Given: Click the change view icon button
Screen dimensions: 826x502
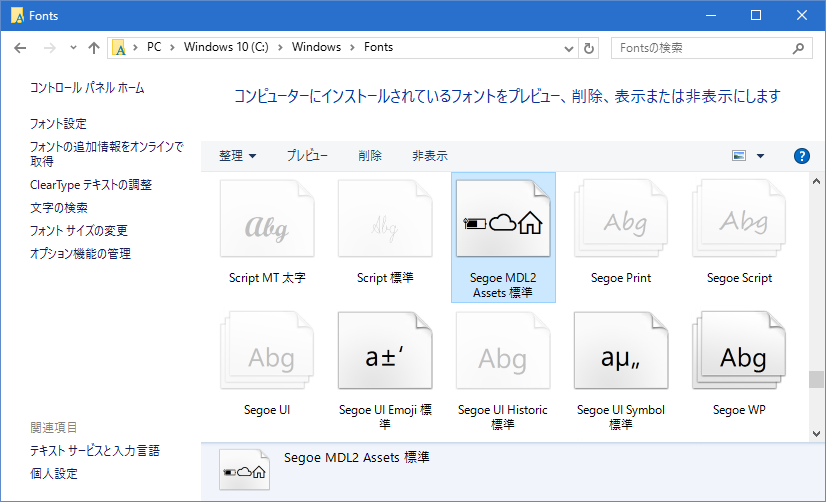Looking at the screenshot, I should pyautogui.click(x=739, y=155).
